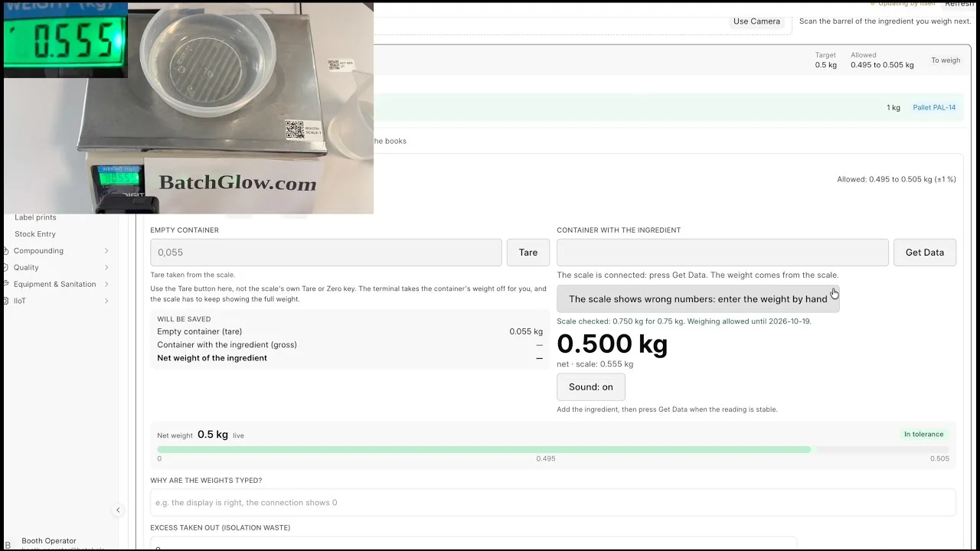Open Stock Entry in the sidebar
Viewport: 980px width, 551px height.
(x=35, y=234)
